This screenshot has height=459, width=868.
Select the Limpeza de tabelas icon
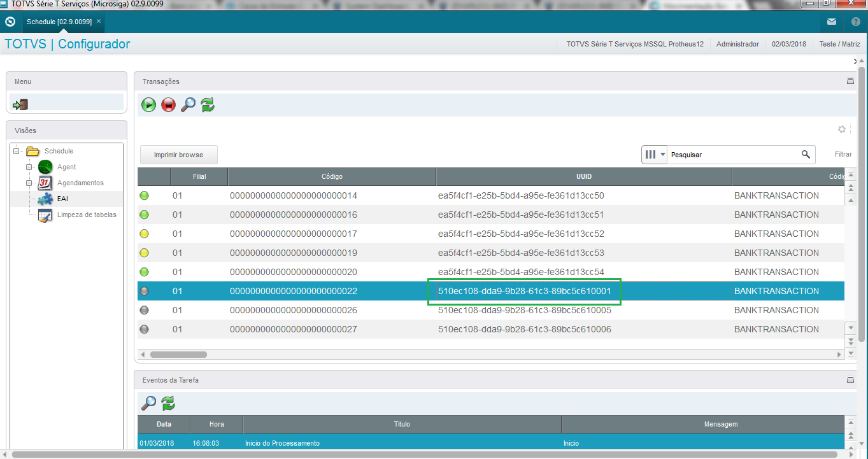pyautogui.click(x=45, y=215)
